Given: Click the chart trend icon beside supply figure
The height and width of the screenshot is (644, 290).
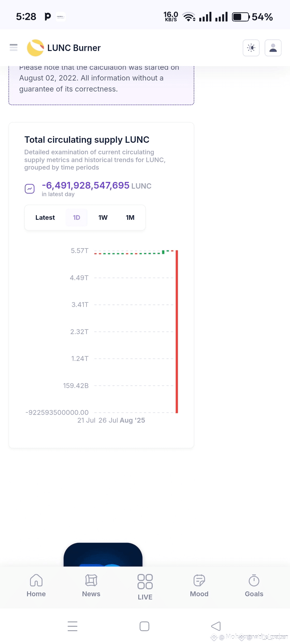Looking at the screenshot, I should pyautogui.click(x=30, y=189).
